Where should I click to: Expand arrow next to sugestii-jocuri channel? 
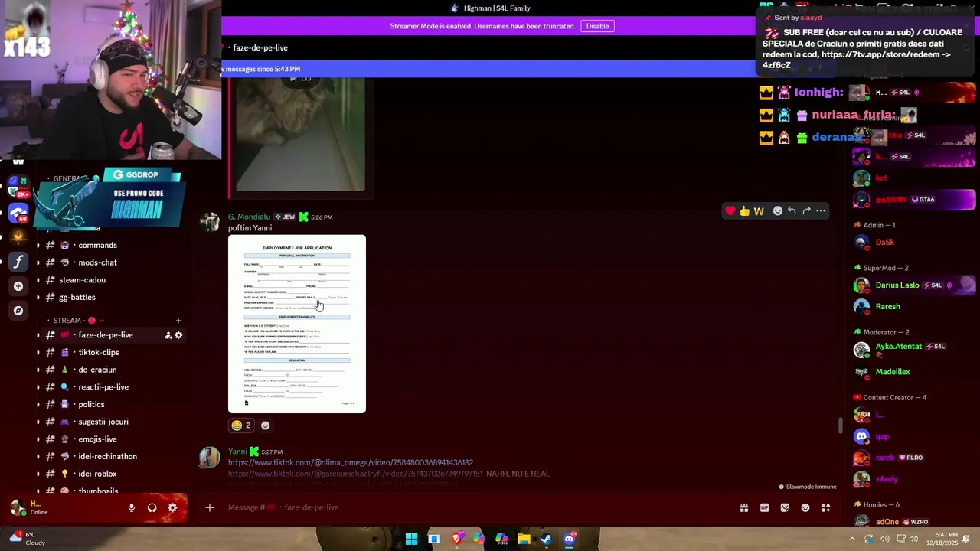(38, 422)
